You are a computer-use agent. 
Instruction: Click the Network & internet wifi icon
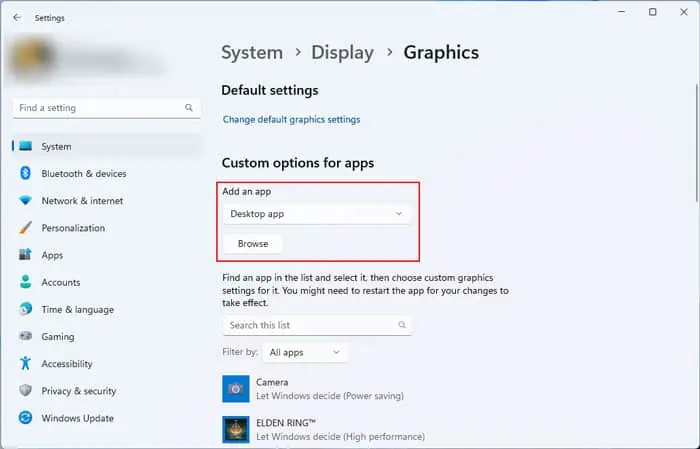pos(25,200)
